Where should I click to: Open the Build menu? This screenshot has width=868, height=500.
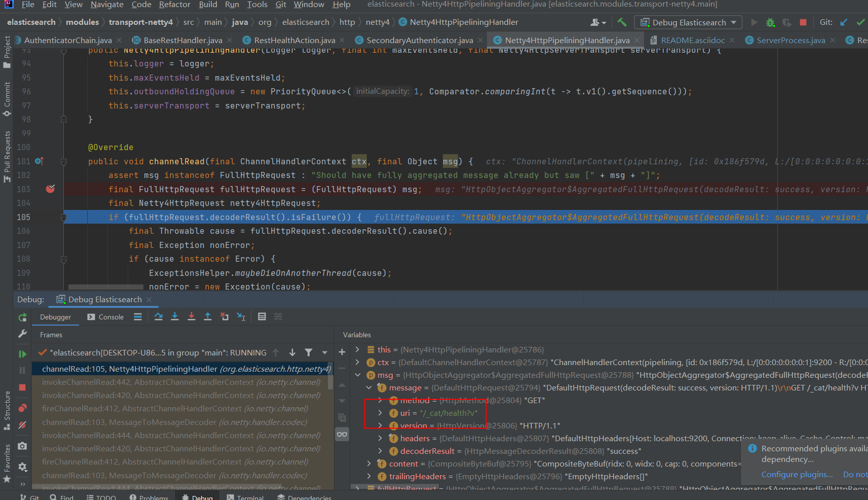coord(208,5)
